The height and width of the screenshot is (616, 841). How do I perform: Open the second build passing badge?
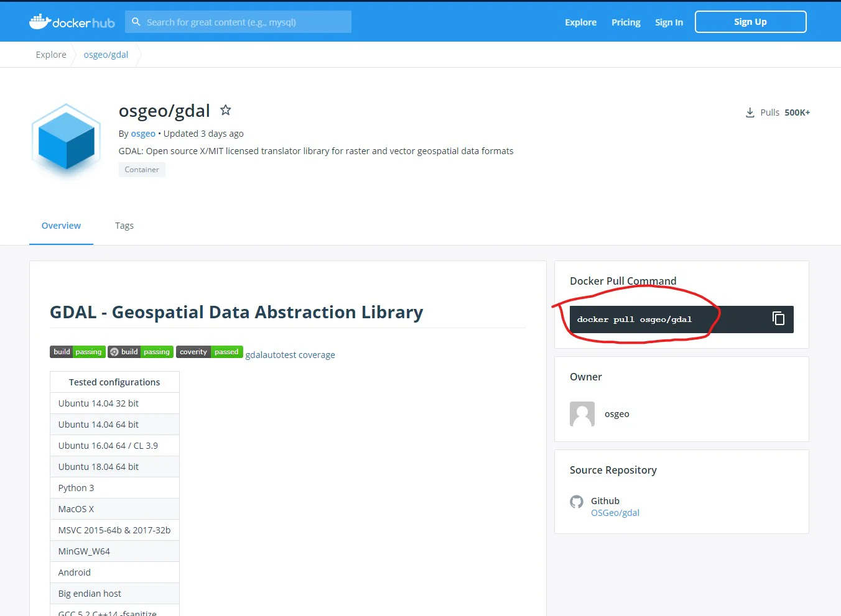141,352
